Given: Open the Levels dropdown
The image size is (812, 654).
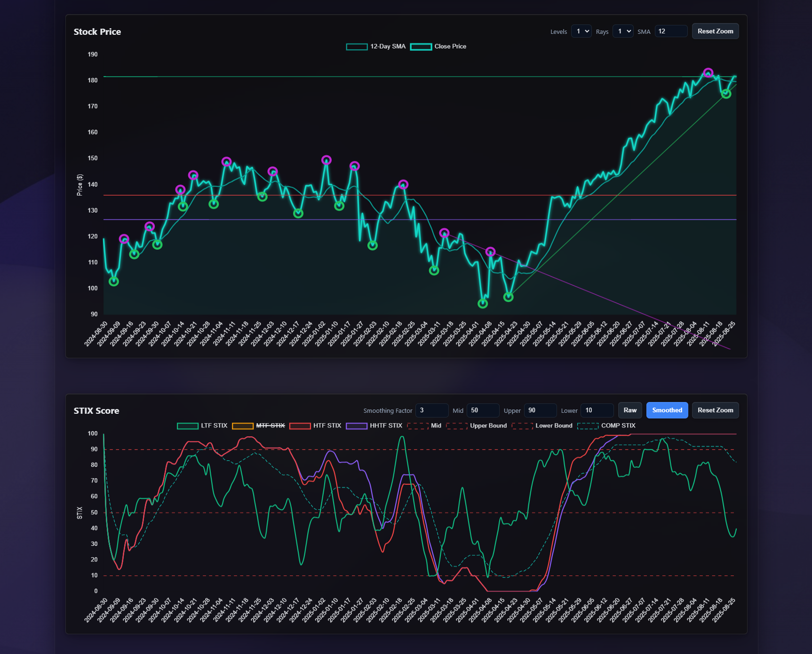Looking at the screenshot, I should tap(581, 32).
